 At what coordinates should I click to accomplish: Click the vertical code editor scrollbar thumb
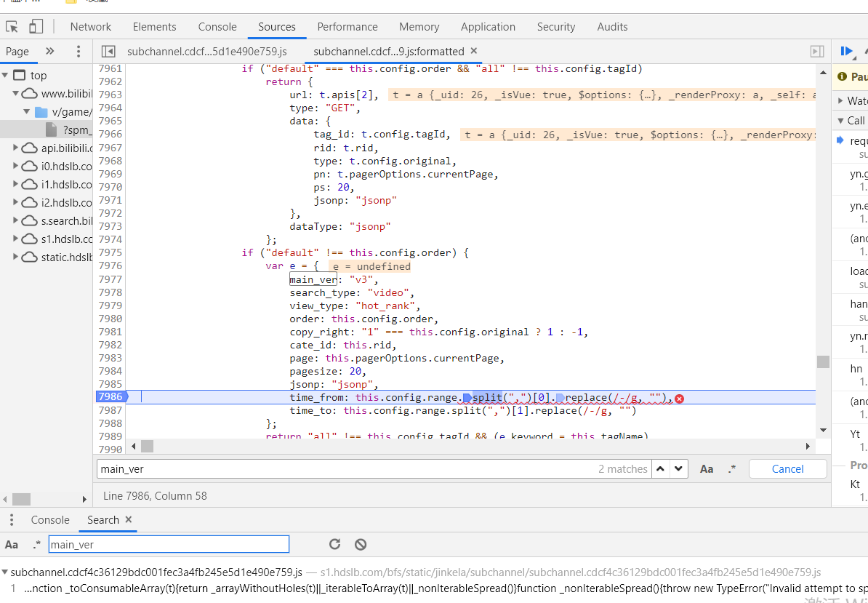(x=823, y=362)
